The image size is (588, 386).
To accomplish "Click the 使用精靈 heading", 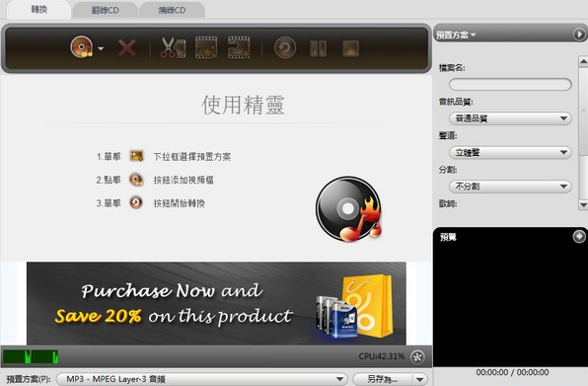I will (x=243, y=105).
